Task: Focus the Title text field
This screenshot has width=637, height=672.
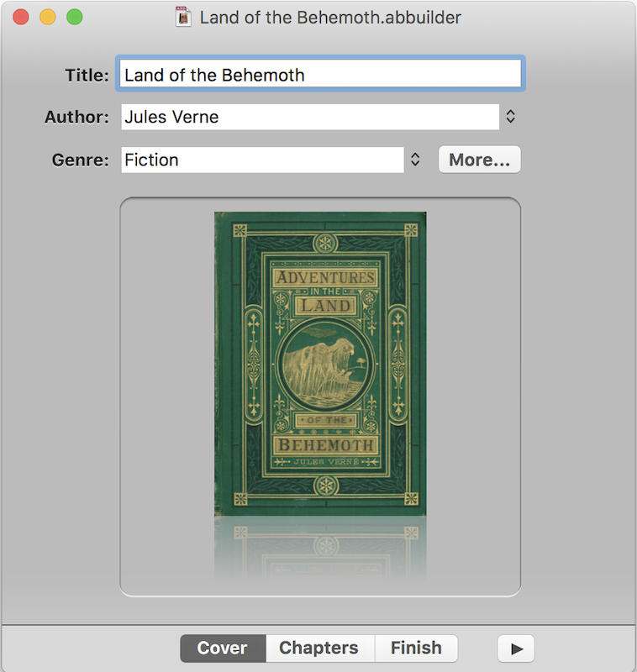Action: click(321, 75)
